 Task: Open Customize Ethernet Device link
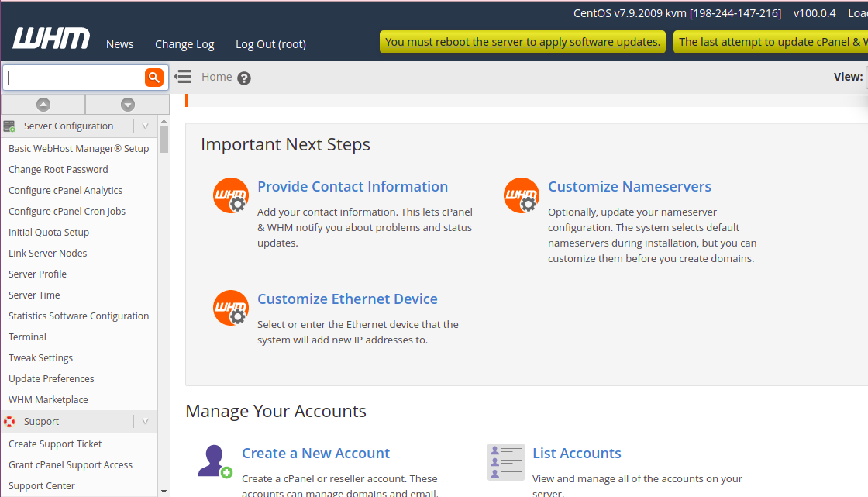(347, 299)
